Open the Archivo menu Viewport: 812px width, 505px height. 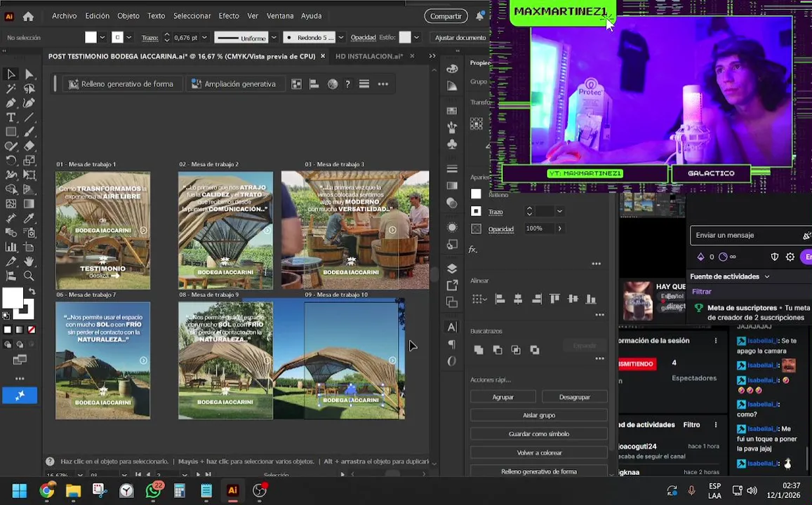[64, 16]
